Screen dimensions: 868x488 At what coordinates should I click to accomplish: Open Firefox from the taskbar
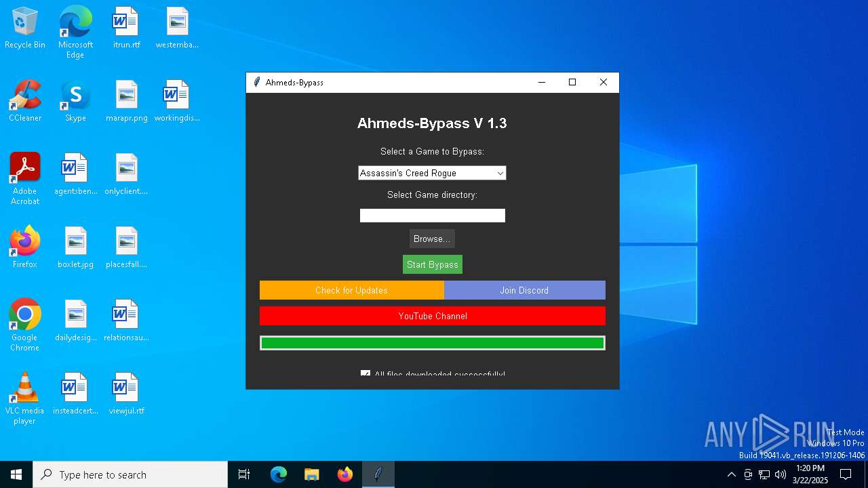click(345, 474)
